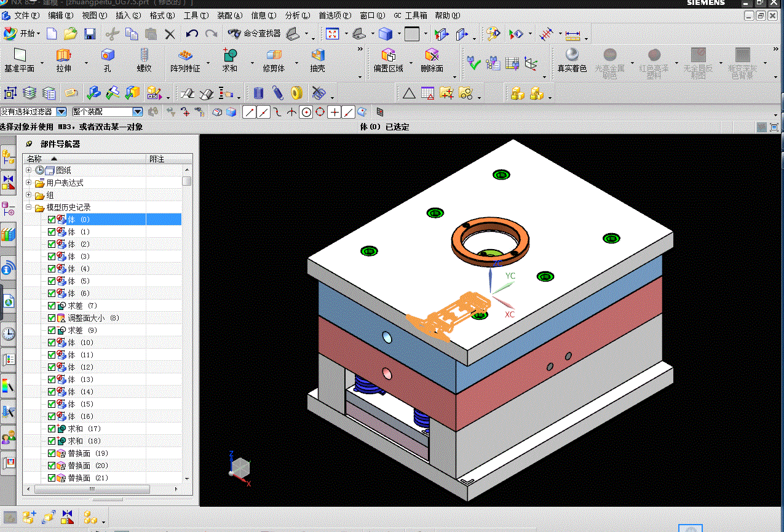Copy with the copy icon
The height and width of the screenshot is (532, 784).
click(131, 34)
